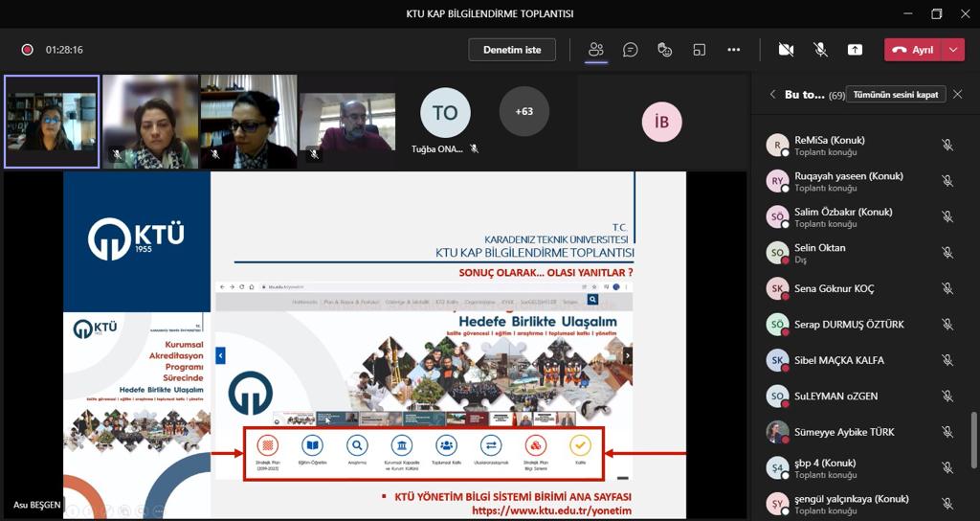Click Eğitim-Öğretim icon in shared slide

312,445
